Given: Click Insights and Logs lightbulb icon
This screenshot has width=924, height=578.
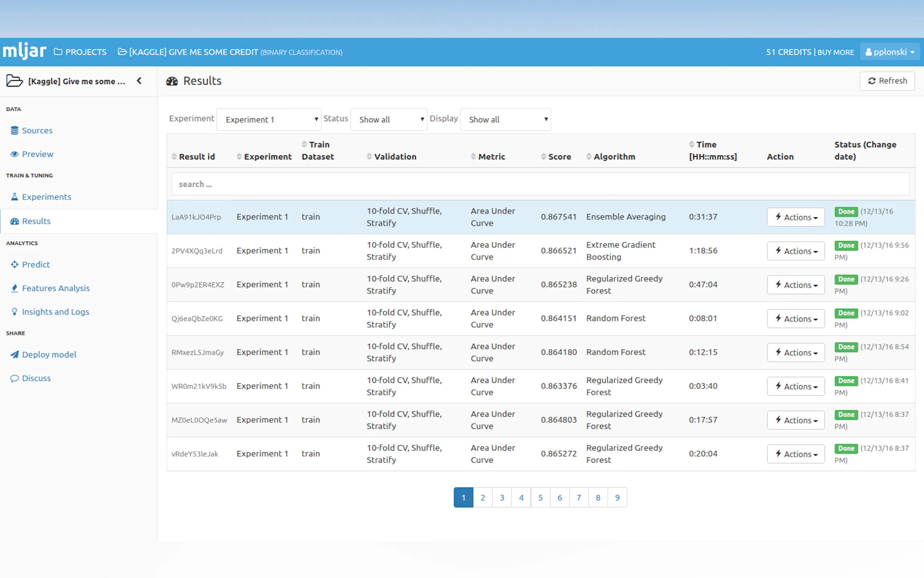Looking at the screenshot, I should [x=15, y=312].
